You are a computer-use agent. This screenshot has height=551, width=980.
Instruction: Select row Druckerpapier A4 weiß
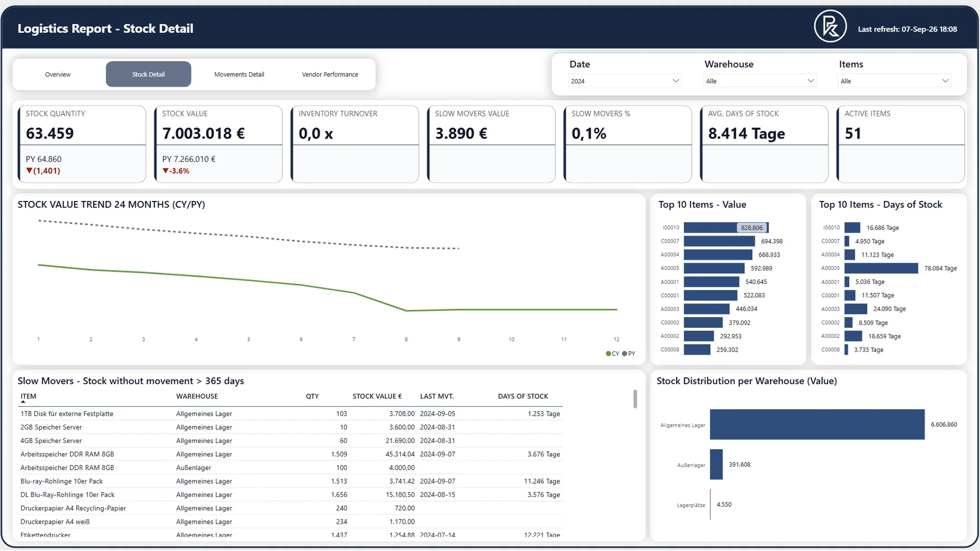pos(290,522)
